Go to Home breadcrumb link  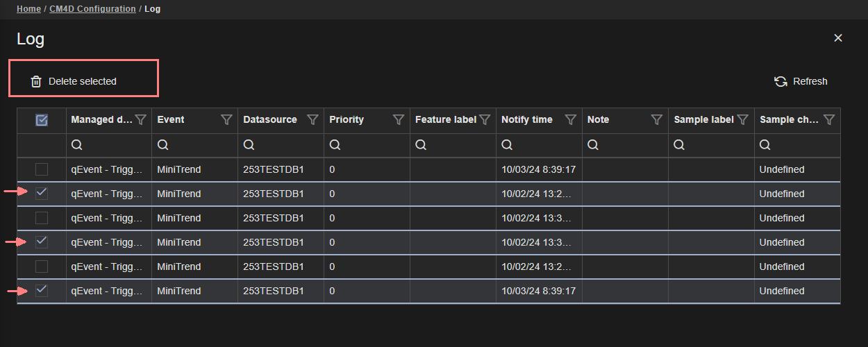point(28,9)
